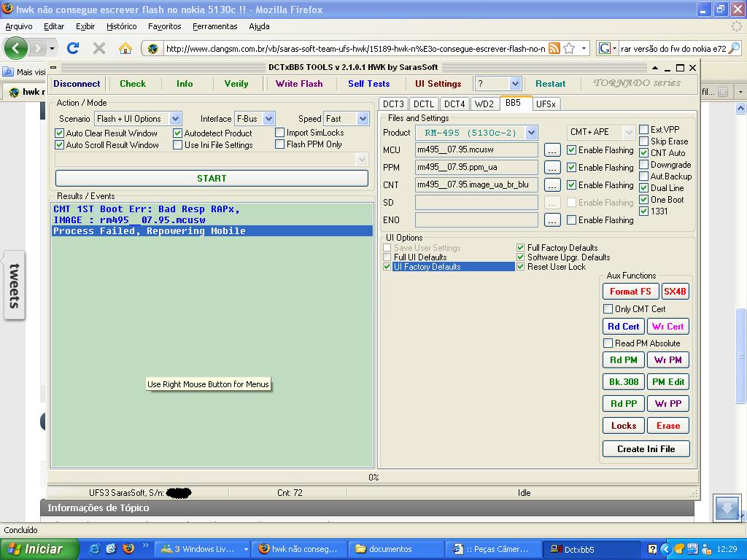Viewport: 747px width, 560px height.
Task: Roll up the DCTxBB5 window with up arrow
Action: 655,68
